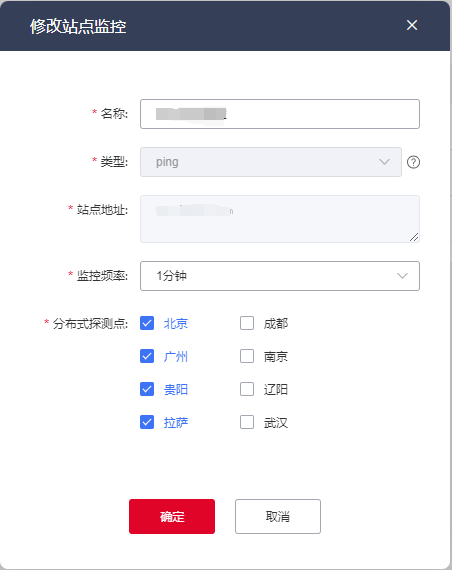Click into the 名称 input field
The image size is (452, 570).
point(280,114)
